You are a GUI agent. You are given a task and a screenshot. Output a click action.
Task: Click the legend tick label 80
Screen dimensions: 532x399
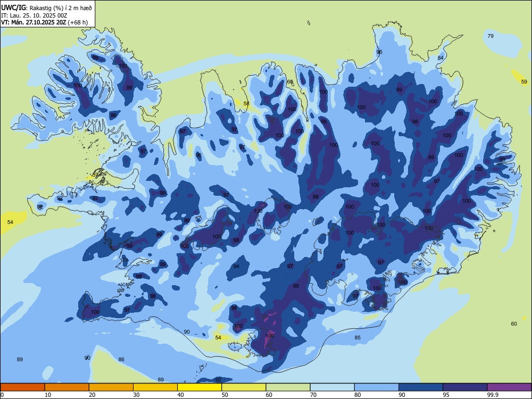(x=358, y=395)
